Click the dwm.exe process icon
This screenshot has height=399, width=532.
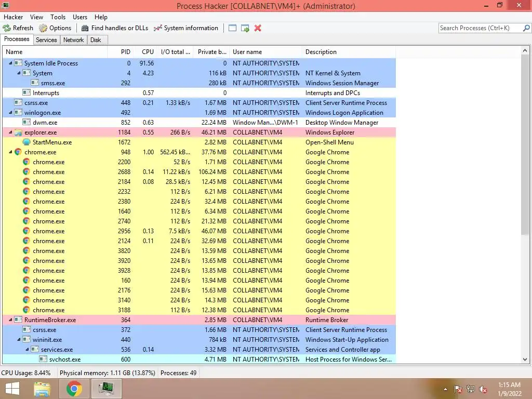(26, 122)
